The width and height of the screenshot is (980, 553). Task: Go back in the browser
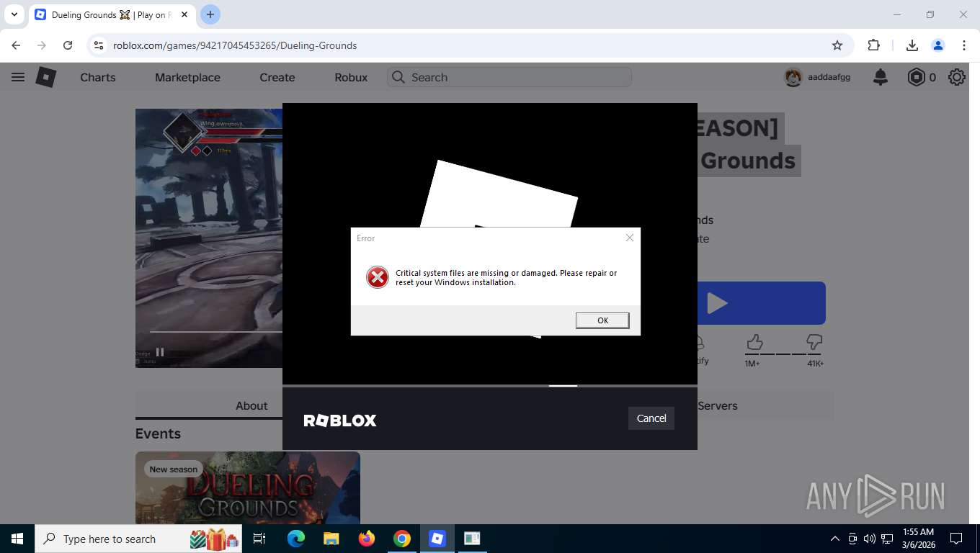coord(16,45)
